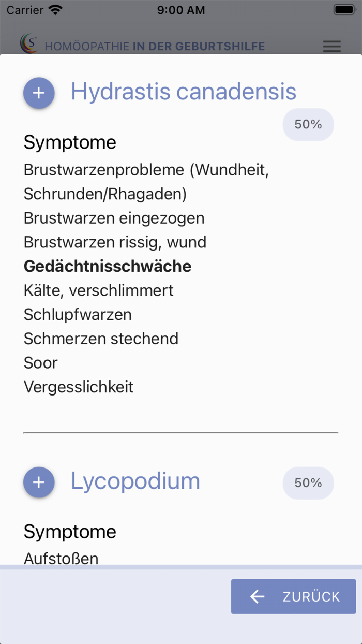
Task: Toggle the symptom Schlupfwarzen
Action: coord(78,314)
